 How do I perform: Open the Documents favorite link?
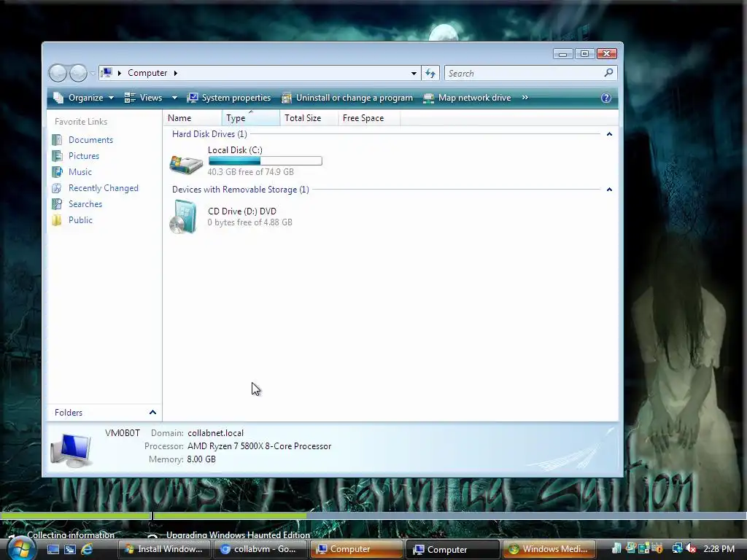click(90, 140)
